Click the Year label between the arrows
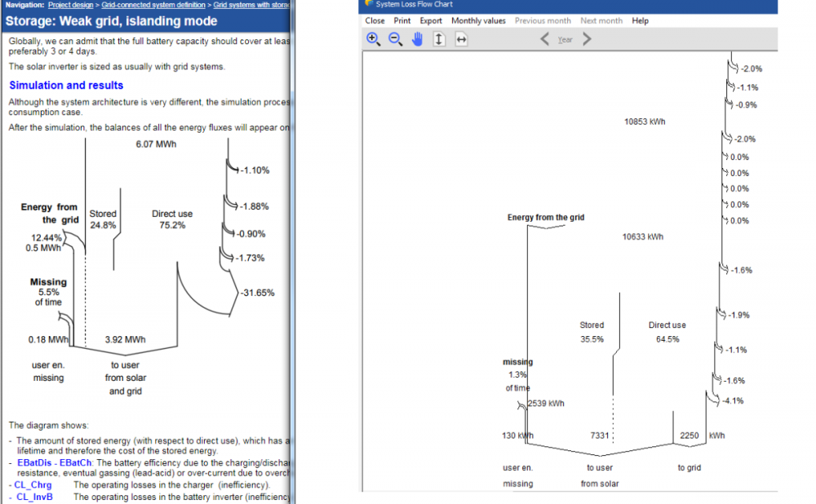The height and width of the screenshot is (504, 816). (x=565, y=40)
